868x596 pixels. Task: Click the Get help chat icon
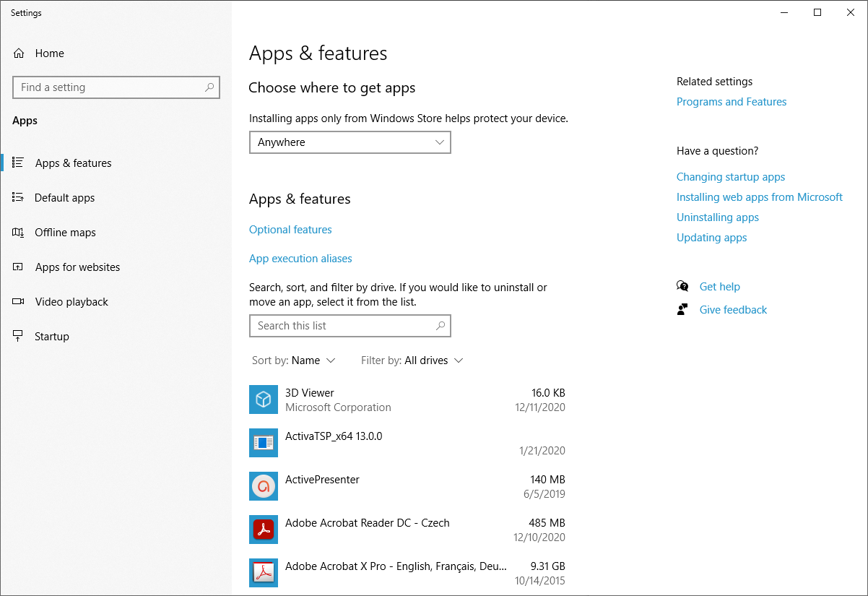click(682, 287)
